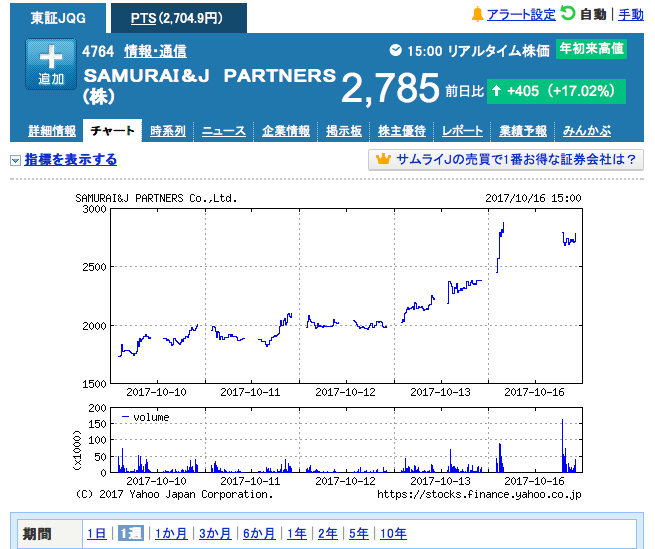Set chart period to 5年
The width and height of the screenshot is (655, 549).
point(359,534)
